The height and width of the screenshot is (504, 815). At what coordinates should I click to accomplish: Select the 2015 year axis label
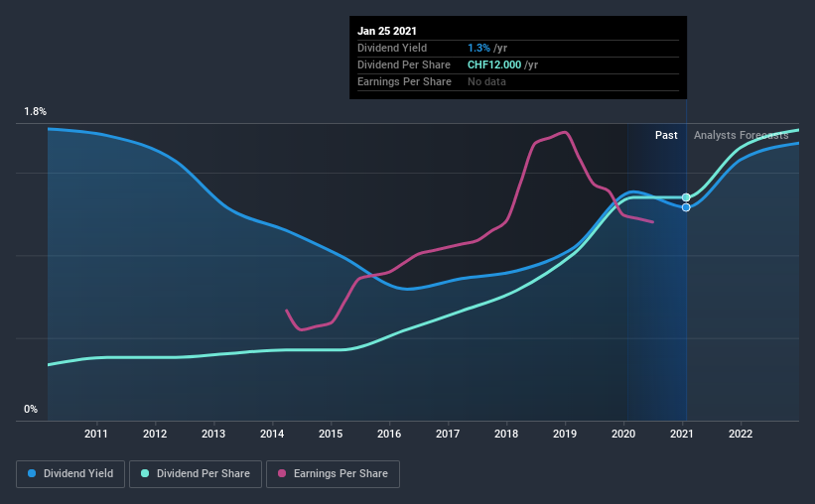click(331, 434)
